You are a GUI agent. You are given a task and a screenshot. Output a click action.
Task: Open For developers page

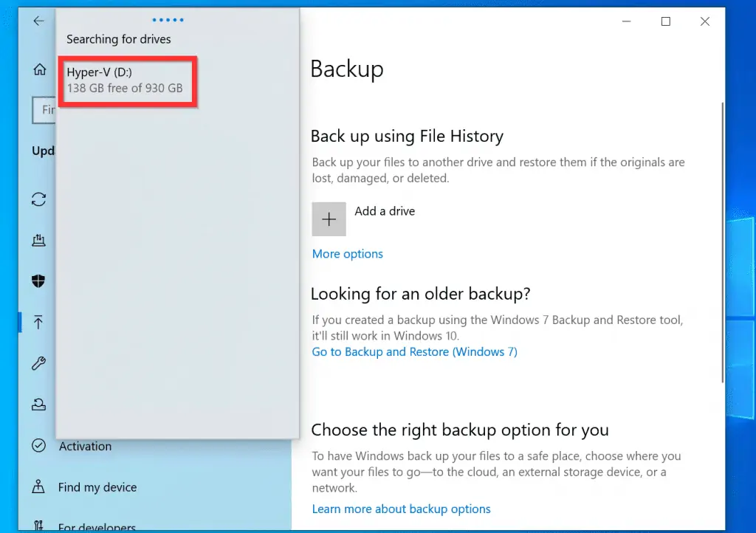(x=97, y=527)
